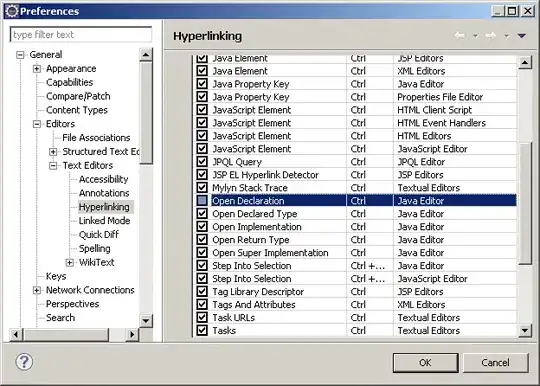Uncheck the JSP EL Hyperlink Detector checkbox
This screenshot has width=540, height=386.
[202, 175]
